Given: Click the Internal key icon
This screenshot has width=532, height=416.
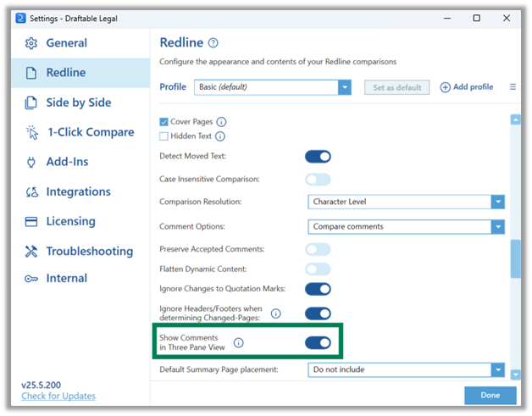Looking at the screenshot, I should pyautogui.click(x=31, y=279).
